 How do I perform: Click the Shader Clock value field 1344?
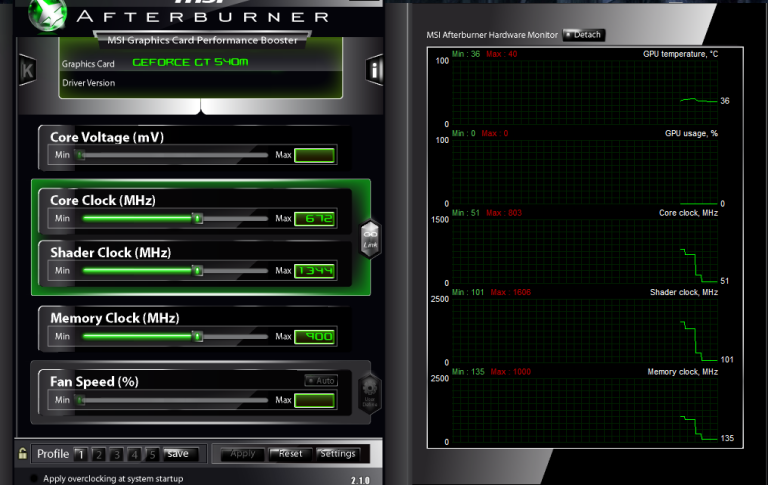point(314,270)
